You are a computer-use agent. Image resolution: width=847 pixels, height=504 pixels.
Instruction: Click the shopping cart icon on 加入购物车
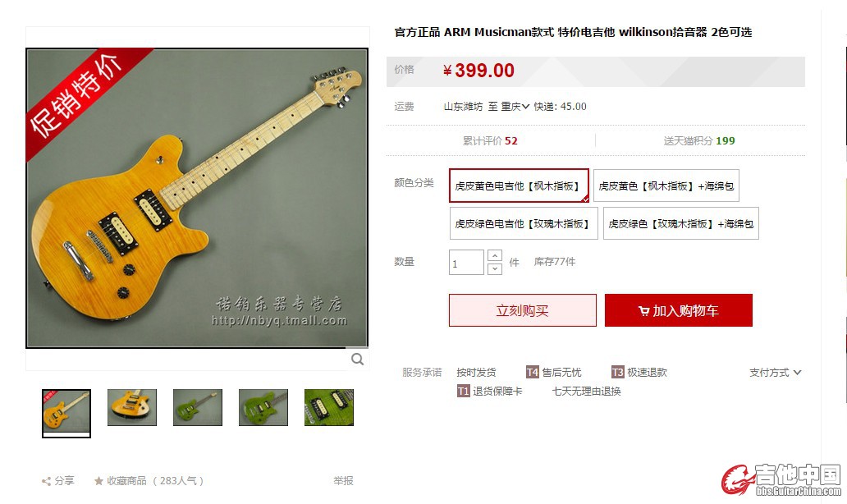click(644, 311)
